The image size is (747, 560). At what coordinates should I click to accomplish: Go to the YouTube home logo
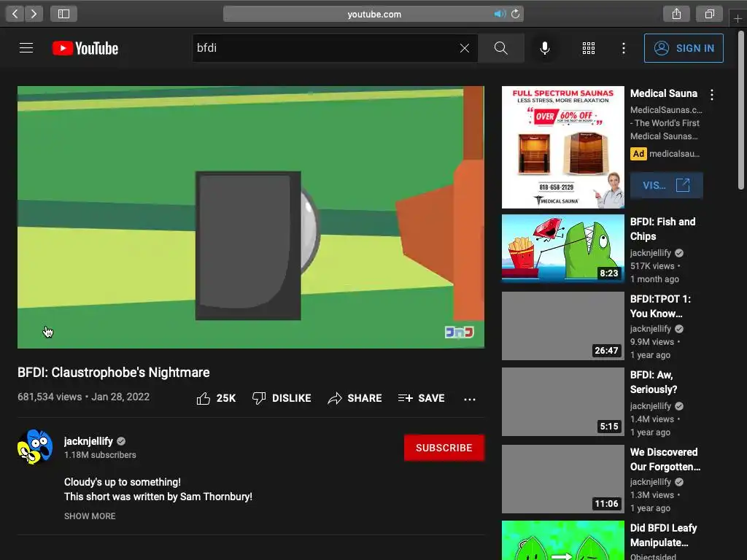click(85, 48)
